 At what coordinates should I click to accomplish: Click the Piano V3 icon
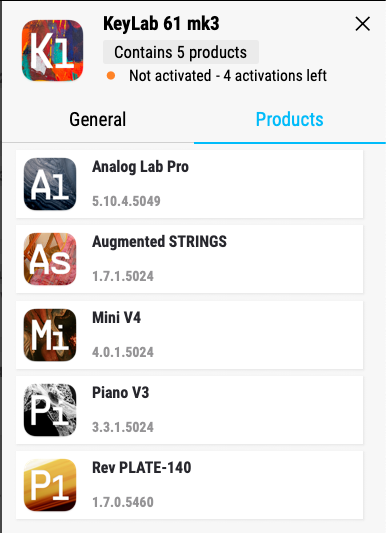click(50, 410)
